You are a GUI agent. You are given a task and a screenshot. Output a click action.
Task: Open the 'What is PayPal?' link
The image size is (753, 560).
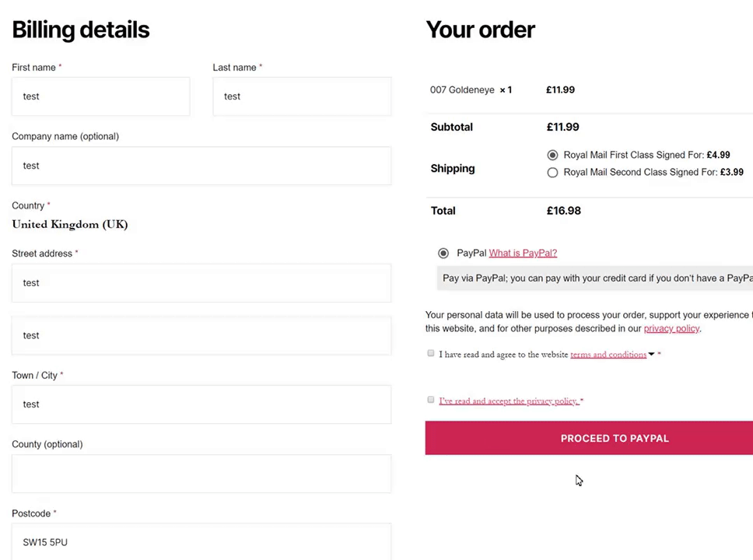[523, 254]
